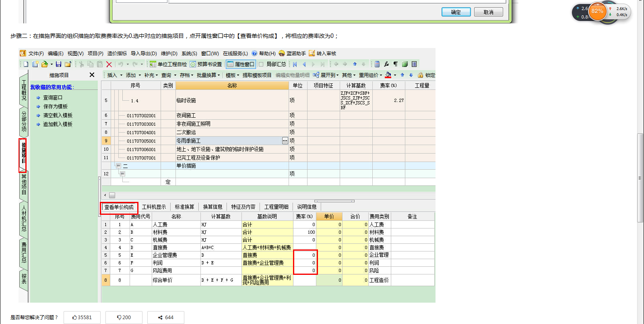Open the 展开到 dropdown
Screen dimensions: 644x324
pos(326,75)
